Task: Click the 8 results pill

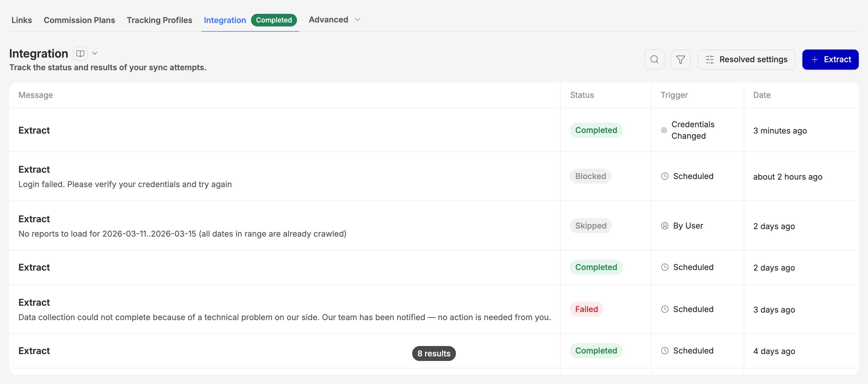Action: 434,353
